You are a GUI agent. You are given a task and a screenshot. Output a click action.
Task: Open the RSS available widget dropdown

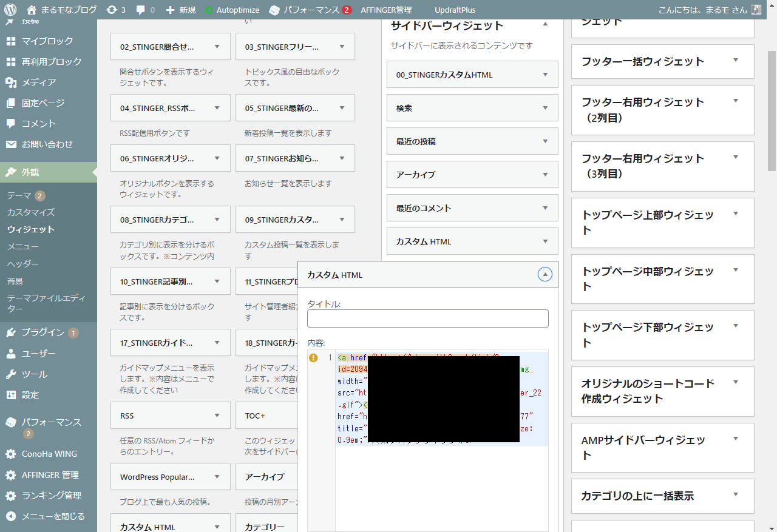217,416
